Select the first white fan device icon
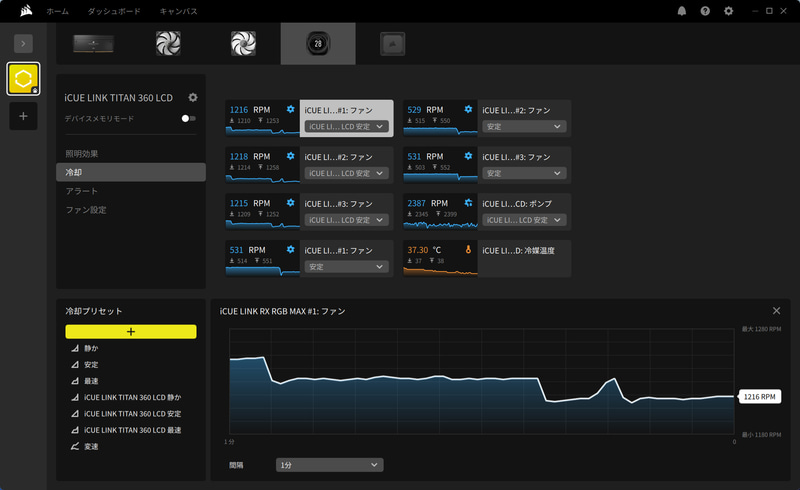The width and height of the screenshot is (800, 490). point(168,43)
